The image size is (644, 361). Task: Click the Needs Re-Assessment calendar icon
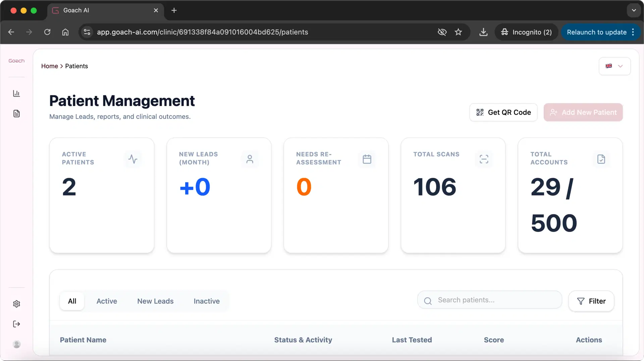367,159
